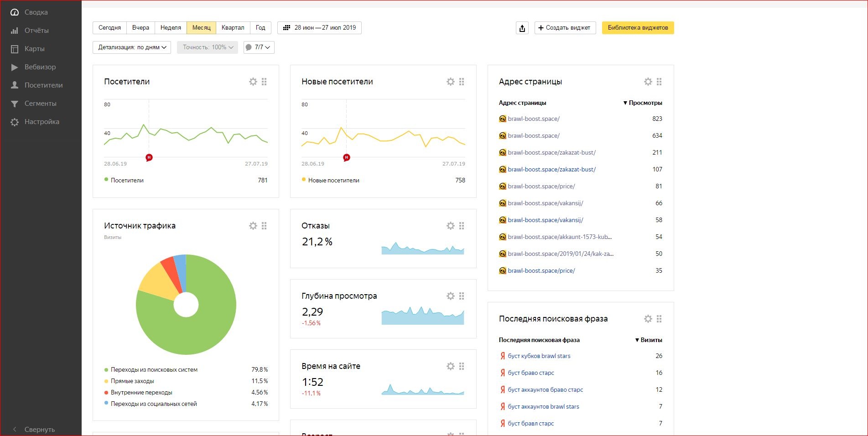Open the Отчёты section in sidebar
The image size is (868, 436).
pyautogui.click(x=37, y=31)
